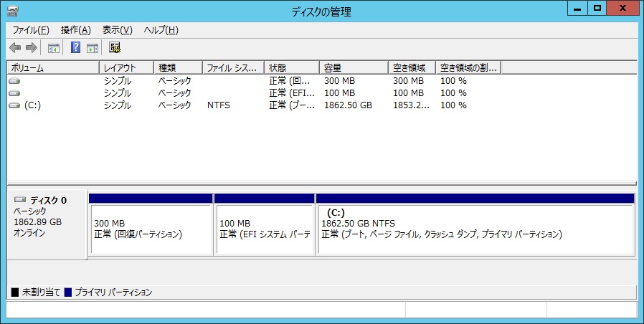Click the Back arrow toolbar icon
This screenshot has height=324, width=644.
(x=15, y=48)
